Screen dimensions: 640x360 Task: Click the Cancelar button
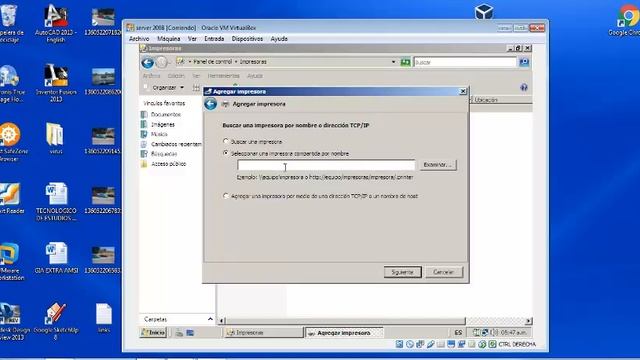click(444, 272)
